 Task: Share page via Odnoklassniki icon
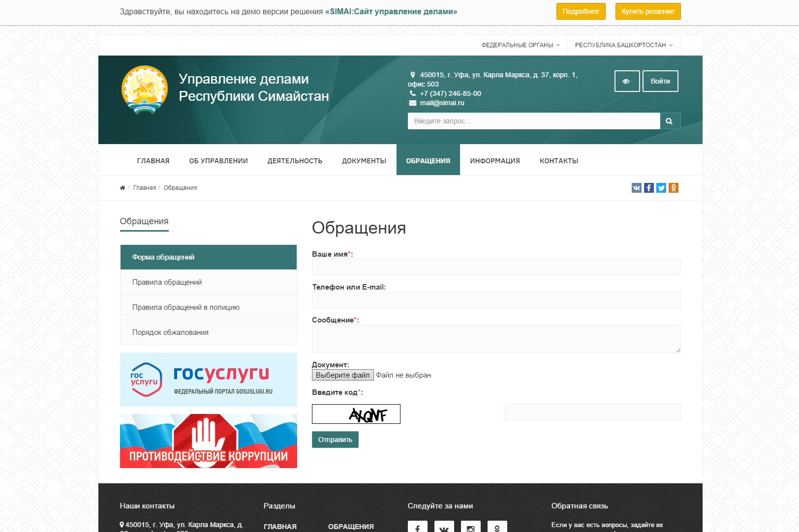click(673, 188)
